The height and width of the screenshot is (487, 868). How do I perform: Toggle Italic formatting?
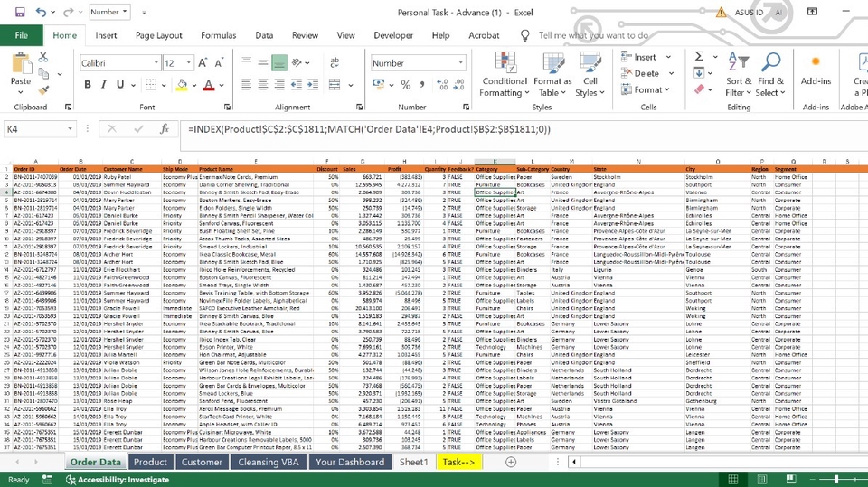pos(103,85)
